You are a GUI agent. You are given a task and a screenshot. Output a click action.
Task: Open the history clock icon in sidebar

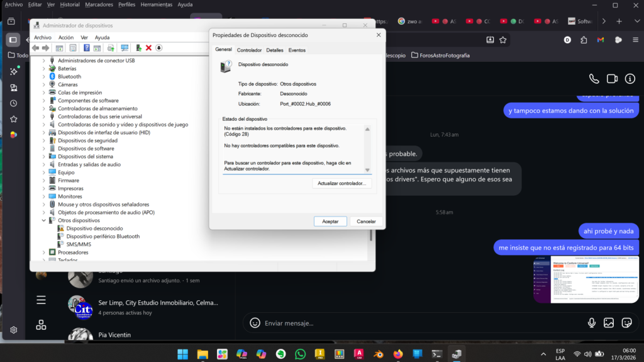click(x=14, y=103)
